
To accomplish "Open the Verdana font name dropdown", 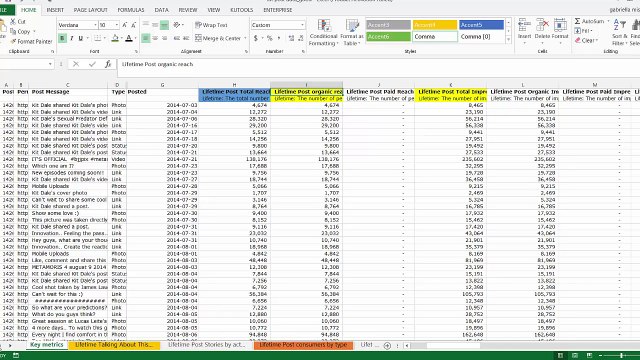I will tap(95, 25).
